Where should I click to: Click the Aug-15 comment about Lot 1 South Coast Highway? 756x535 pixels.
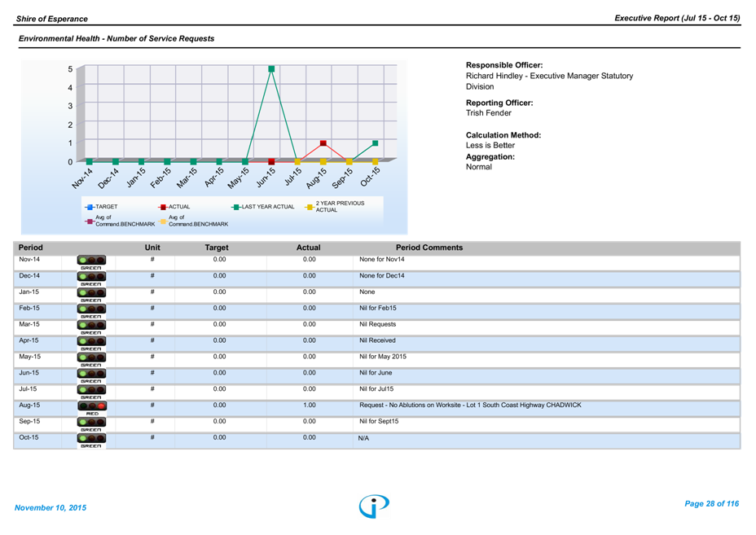click(x=470, y=405)
